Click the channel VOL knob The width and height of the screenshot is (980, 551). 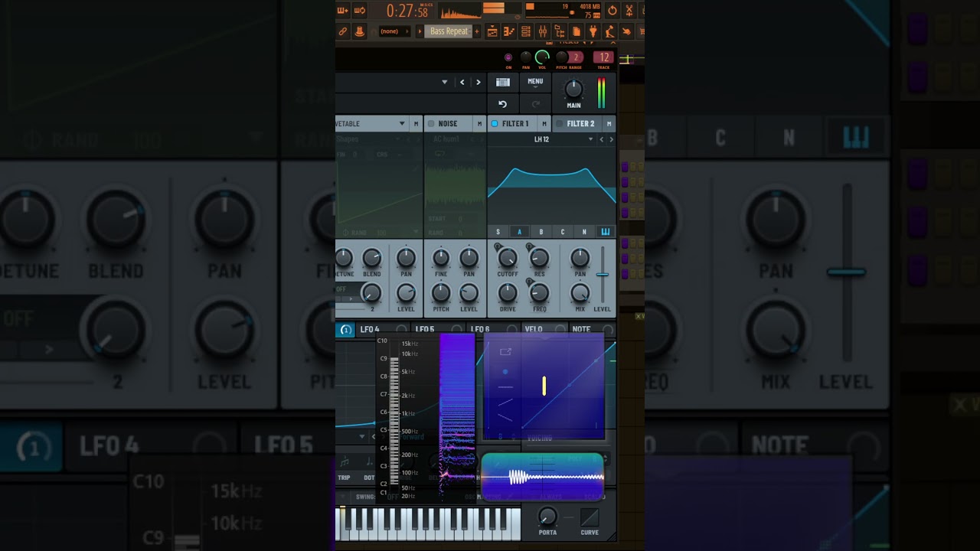tap(542, 57)
